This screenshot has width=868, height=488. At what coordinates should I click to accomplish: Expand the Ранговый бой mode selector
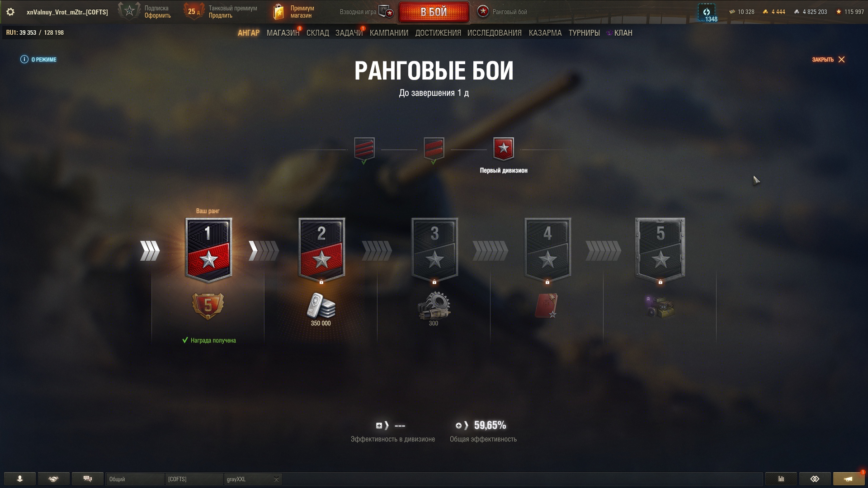(503, 12)
